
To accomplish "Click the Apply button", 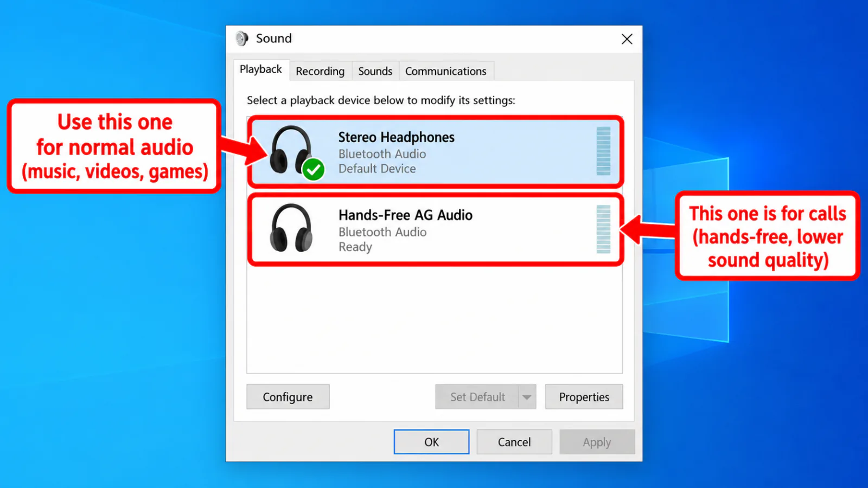I will (597, 442).
